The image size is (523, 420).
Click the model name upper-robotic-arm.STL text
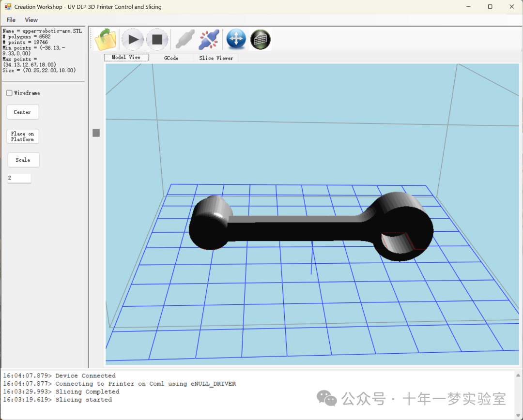52,31
